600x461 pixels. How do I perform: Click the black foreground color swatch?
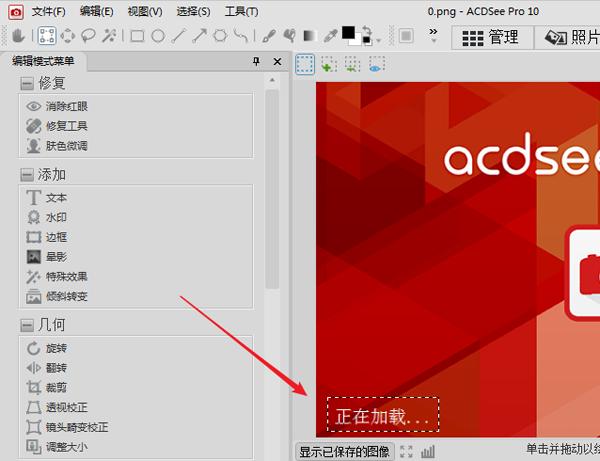(x=348, y=33)
